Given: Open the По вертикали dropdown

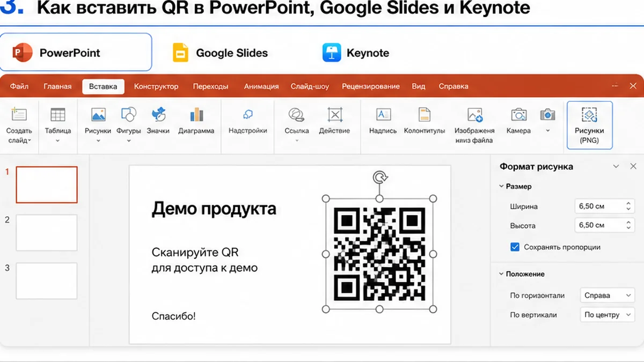Looking at the screenshot, I should pos(607,315).
